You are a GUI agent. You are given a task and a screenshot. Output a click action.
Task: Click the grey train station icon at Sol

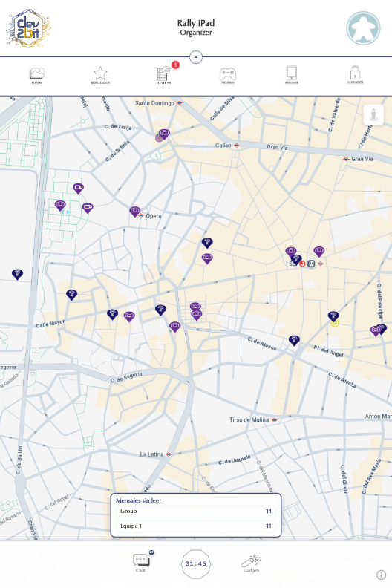point(311,264)
